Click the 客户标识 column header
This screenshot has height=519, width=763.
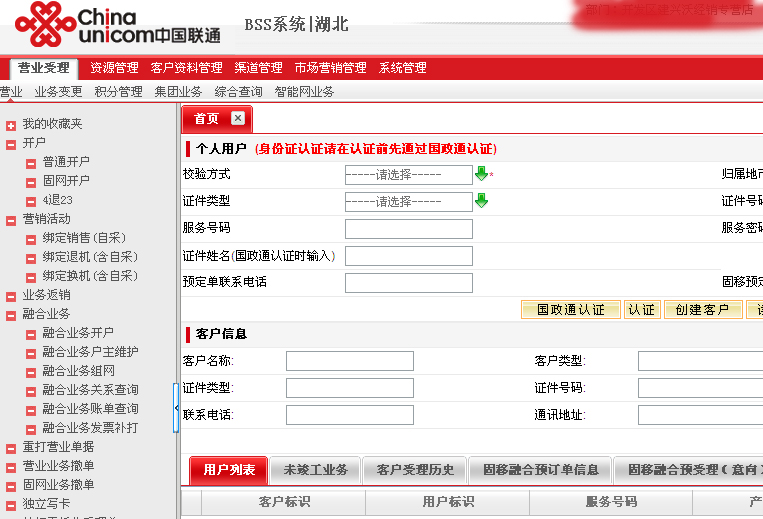(284, 501)
